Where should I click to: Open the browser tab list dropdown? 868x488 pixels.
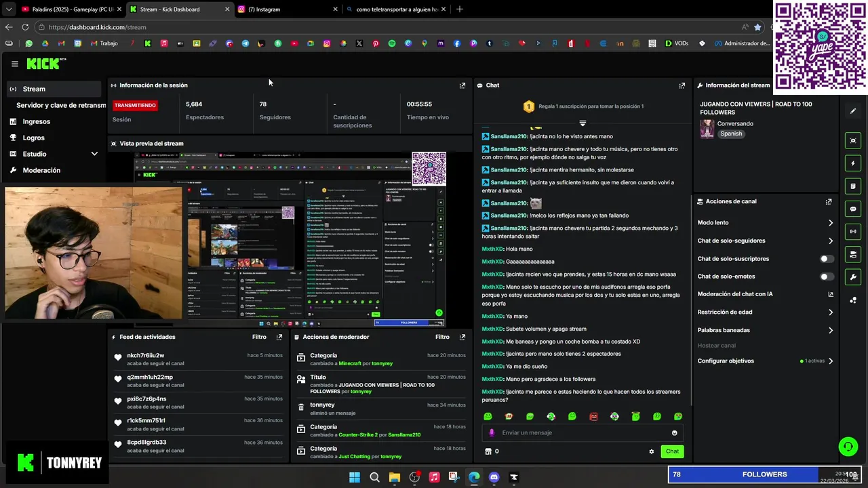click(9, 9)
